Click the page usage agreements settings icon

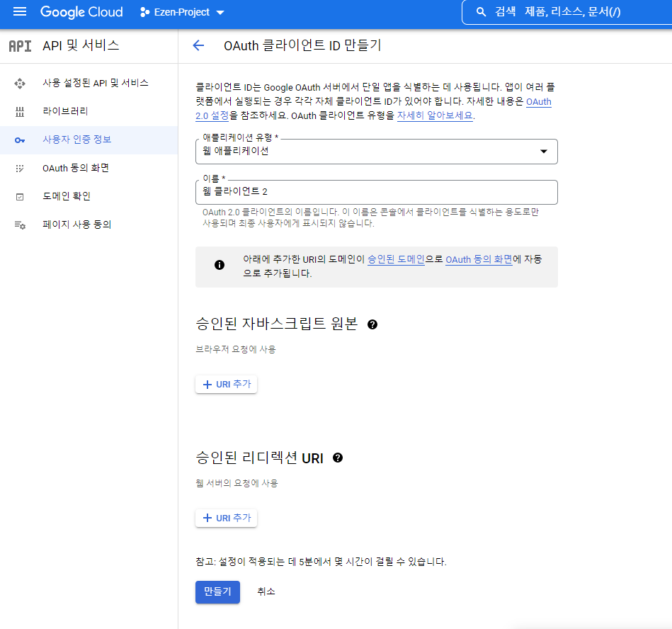point(20,225)
